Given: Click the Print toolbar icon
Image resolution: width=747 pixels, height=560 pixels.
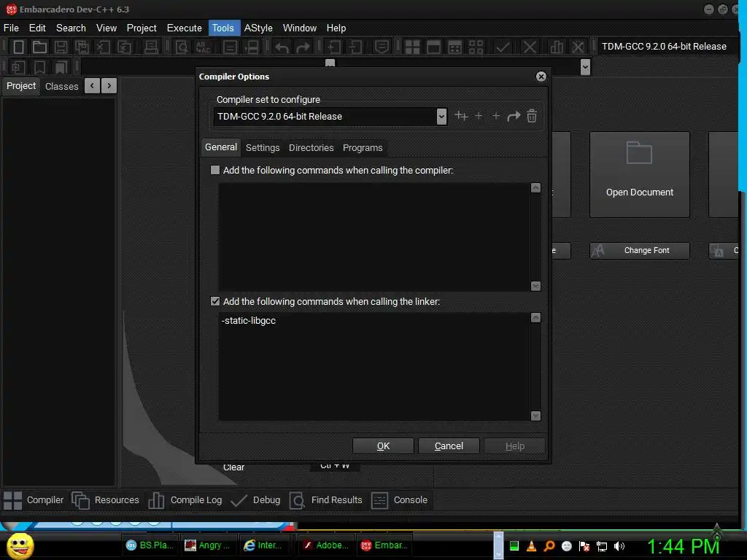Looking at the screenshot, I should click(151, 47).
